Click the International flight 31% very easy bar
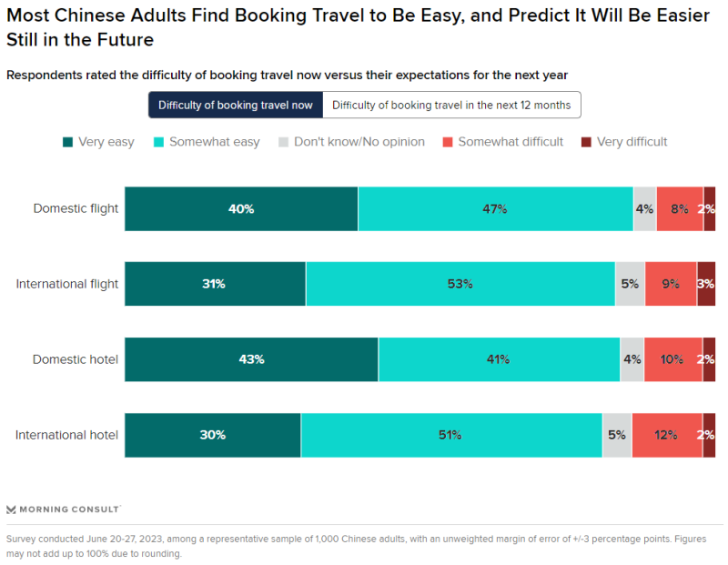 (x=215, y=284)
